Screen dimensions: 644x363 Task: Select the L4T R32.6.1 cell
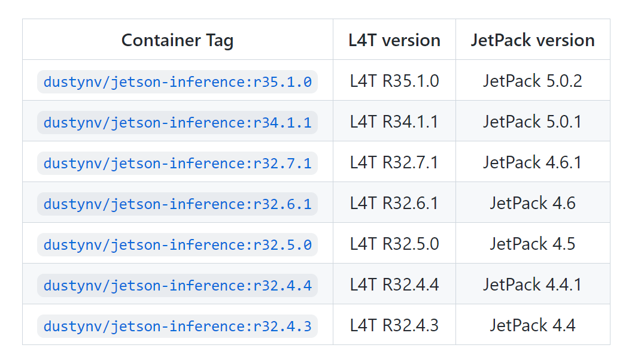coord(394,202)
